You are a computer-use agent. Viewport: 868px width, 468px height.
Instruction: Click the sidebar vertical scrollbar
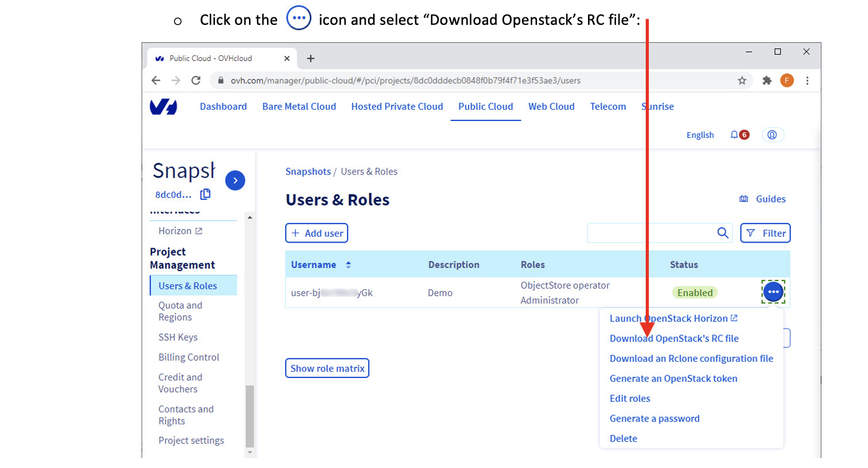pyautogui.click(x=250, y=415)
